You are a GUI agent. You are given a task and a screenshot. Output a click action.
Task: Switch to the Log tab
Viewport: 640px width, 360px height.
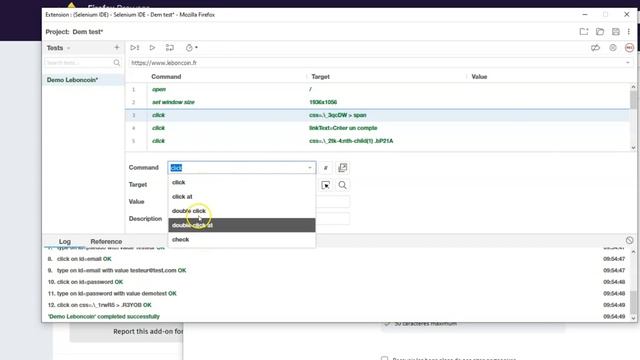(x=64, y=242)
